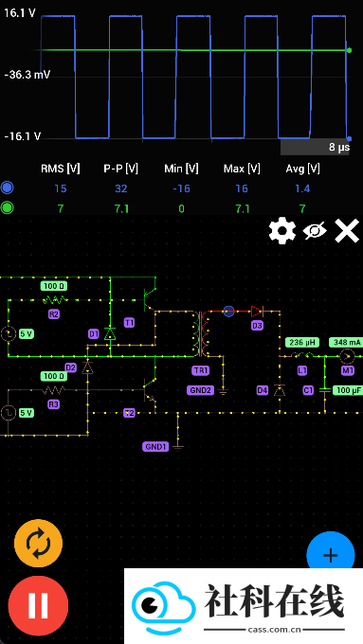The width and height of the screenshot is (363, 644).
Task: Click the P-P [V] column header
Action: point(121,168)
